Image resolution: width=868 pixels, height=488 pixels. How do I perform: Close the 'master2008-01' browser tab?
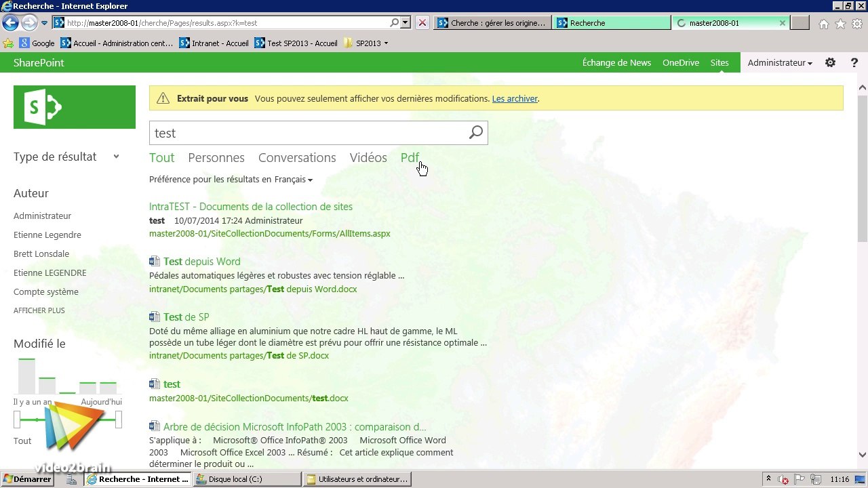pyautogui.click(x=783, y=23)
